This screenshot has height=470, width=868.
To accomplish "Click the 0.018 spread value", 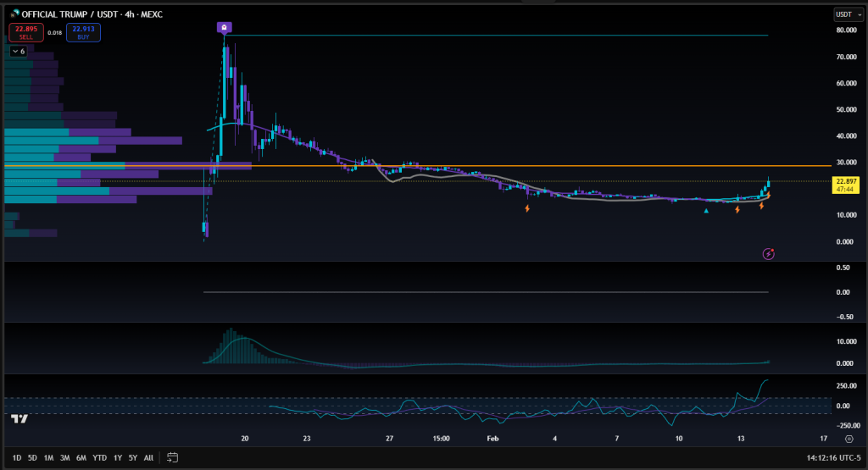I will [55, 33].
